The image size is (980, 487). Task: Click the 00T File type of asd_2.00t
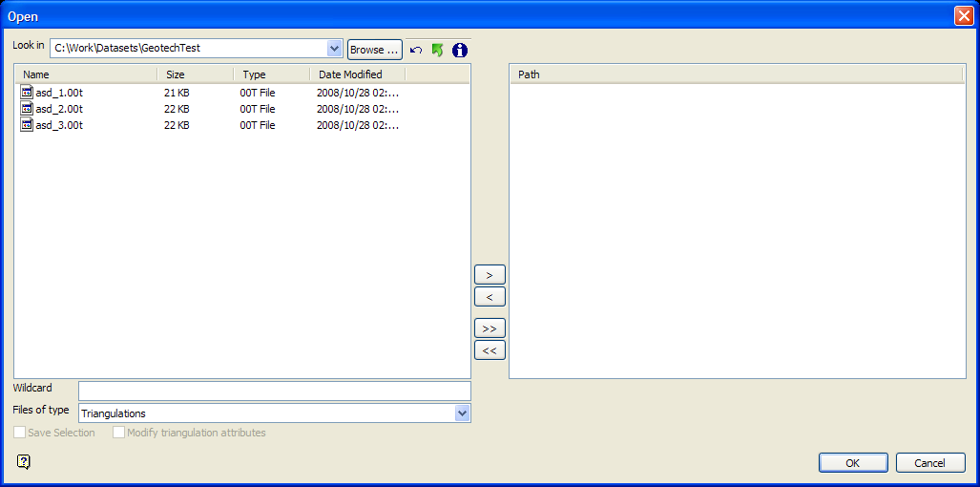click(x=258, y=109)
